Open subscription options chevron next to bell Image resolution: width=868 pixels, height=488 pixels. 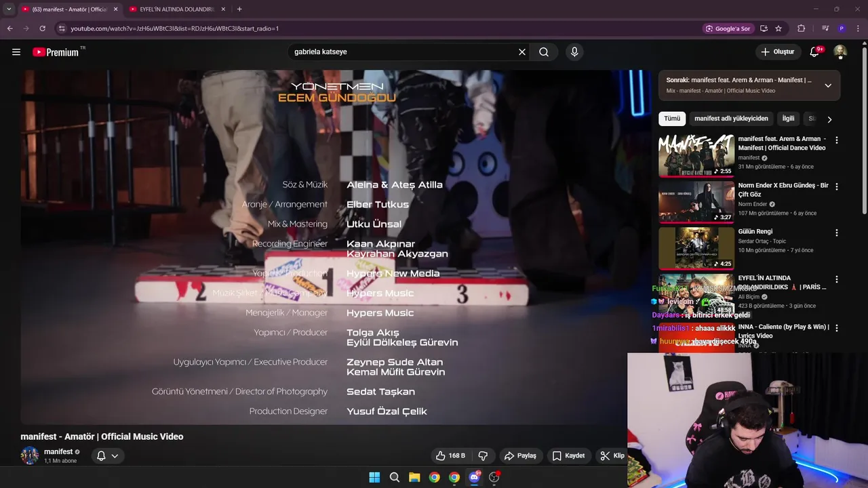pyautogui.click(x=115, y=455)
